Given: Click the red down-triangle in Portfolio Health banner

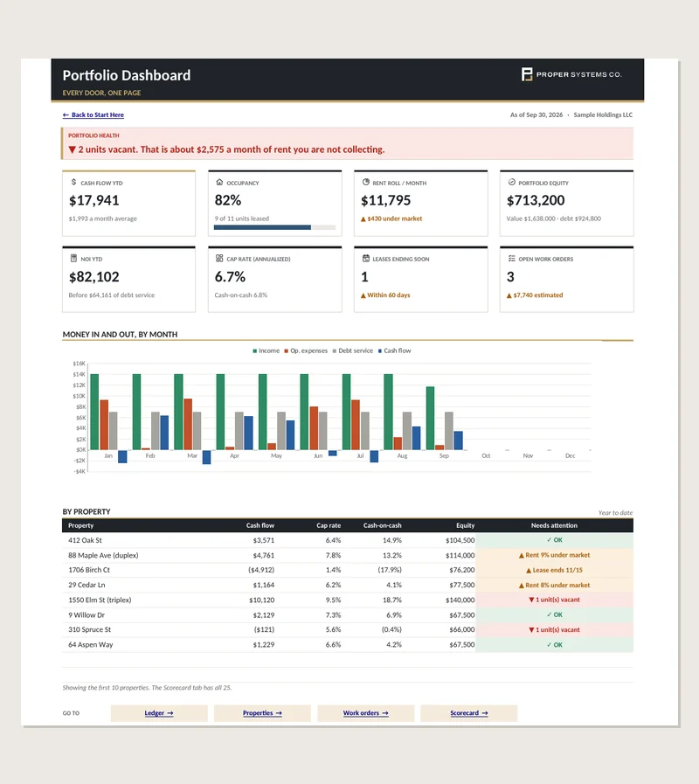Looking at the screenshot, I should 72,149.
